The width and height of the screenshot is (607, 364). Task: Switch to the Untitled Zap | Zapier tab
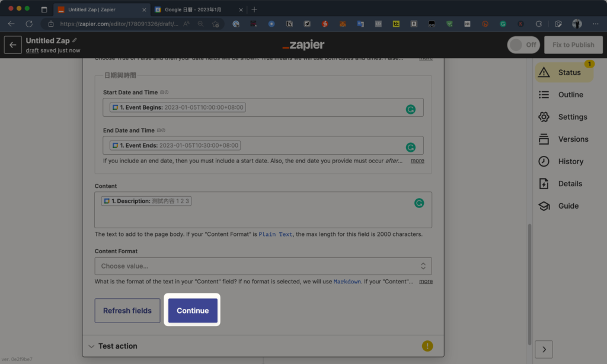pyautogui.click(x=101, y=9)
